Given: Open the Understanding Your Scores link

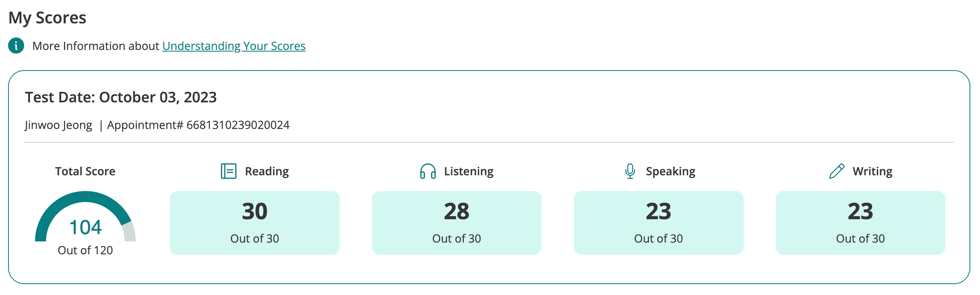Looking at the screenshot, I should click(234, 46).
